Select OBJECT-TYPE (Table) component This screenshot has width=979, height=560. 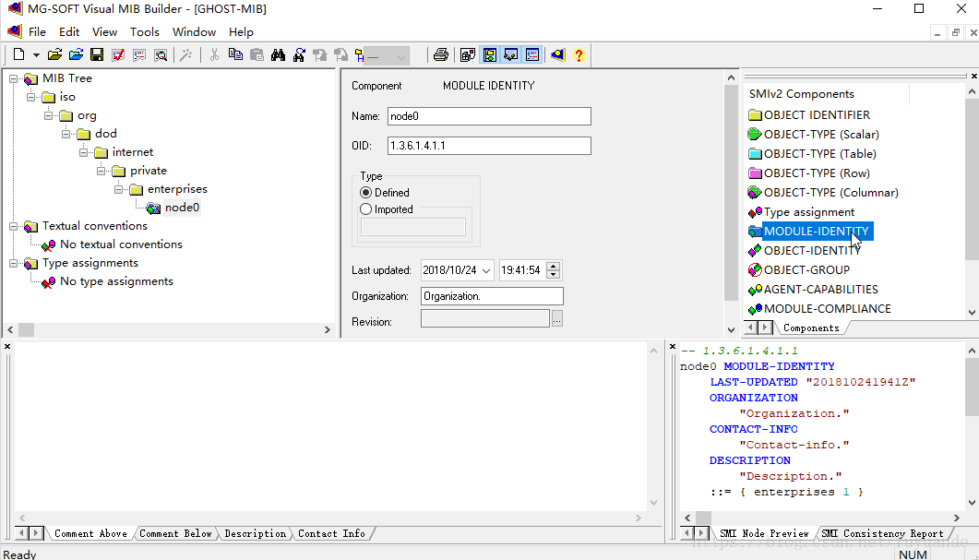point(819,153)
